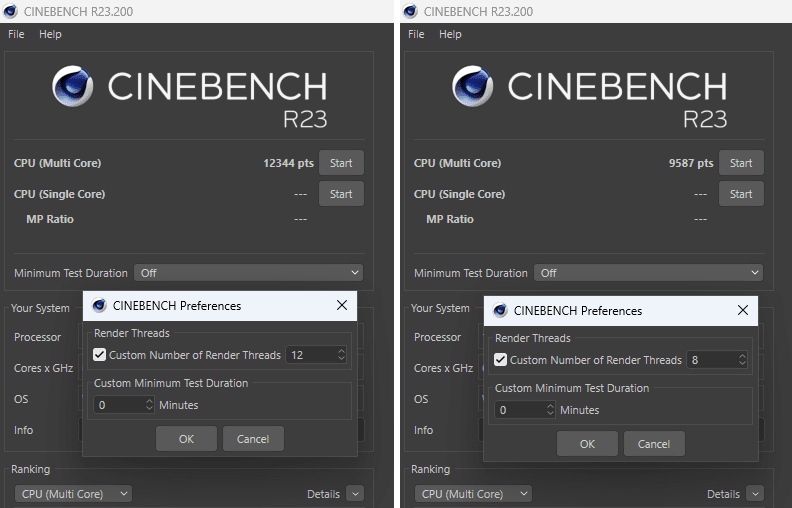This screenshot has height=508, width=792.
Task: Open the File menu in the 12344 pts window
Action: point(16,34)
